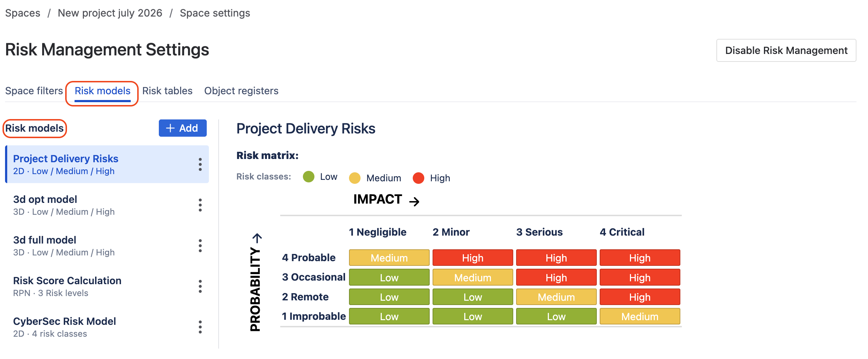Click the yellow Medium risk class dot
Viewport: 868px width, 359px height.
355,178
